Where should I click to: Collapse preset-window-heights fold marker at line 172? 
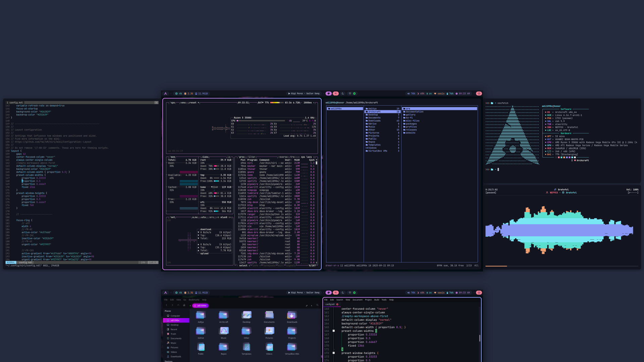[334, 353]
